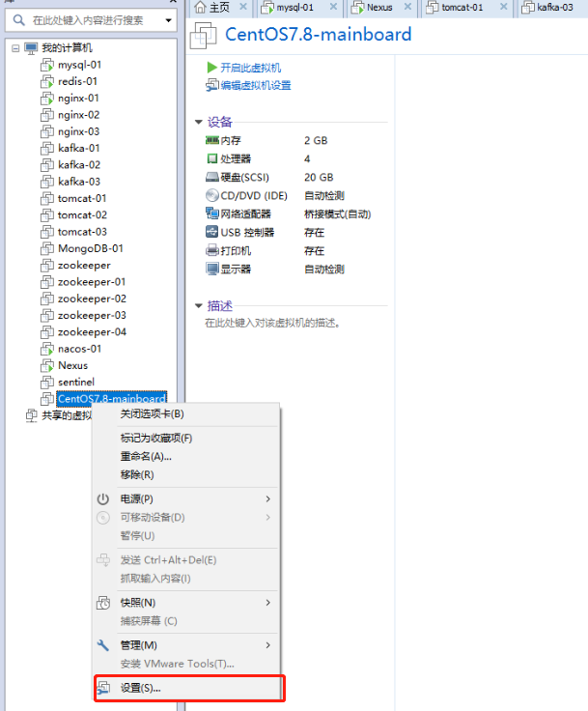The width and height of the screenshot is (588, 711).
Task: Click the 编辑虚拟机设置 link
Action: [256, 86]
